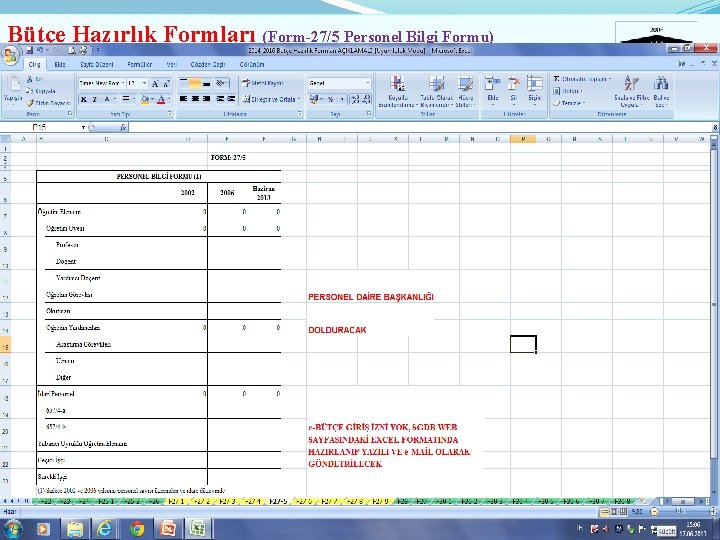Open Internet Explorer from the taskbar
This screenshot has height=540, width=720.
105,529
